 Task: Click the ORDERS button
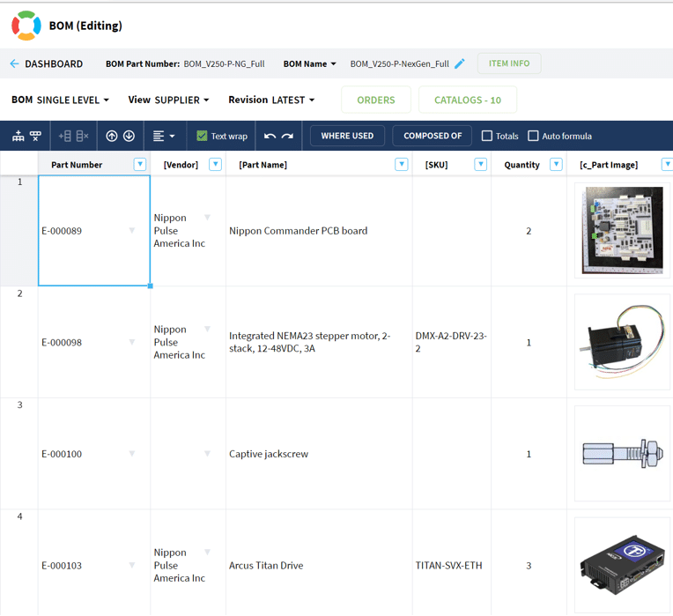(x=376, y=100)
